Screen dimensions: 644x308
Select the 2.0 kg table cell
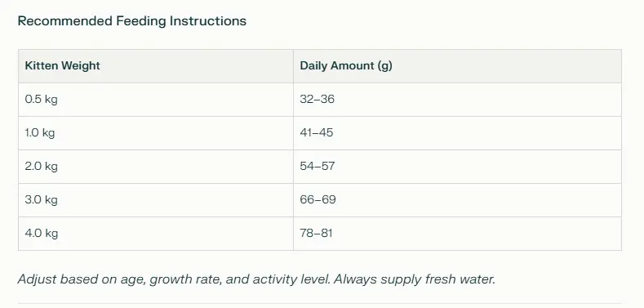tap(156, 167)
